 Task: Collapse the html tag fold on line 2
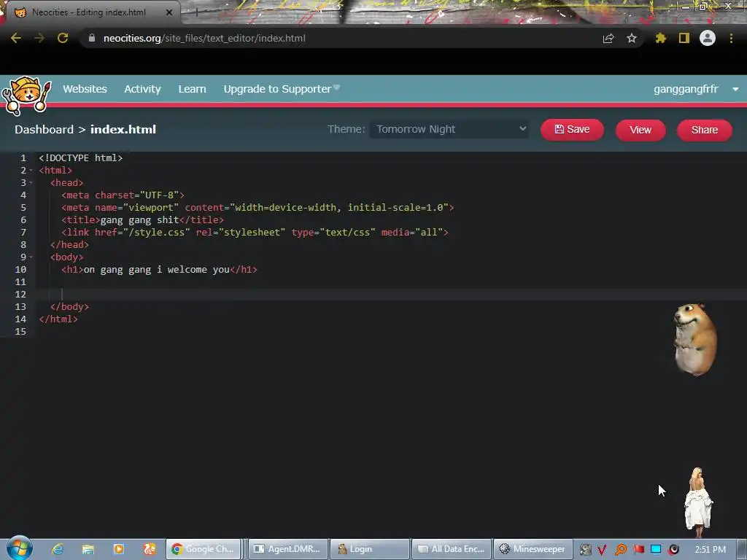(31, 171)
